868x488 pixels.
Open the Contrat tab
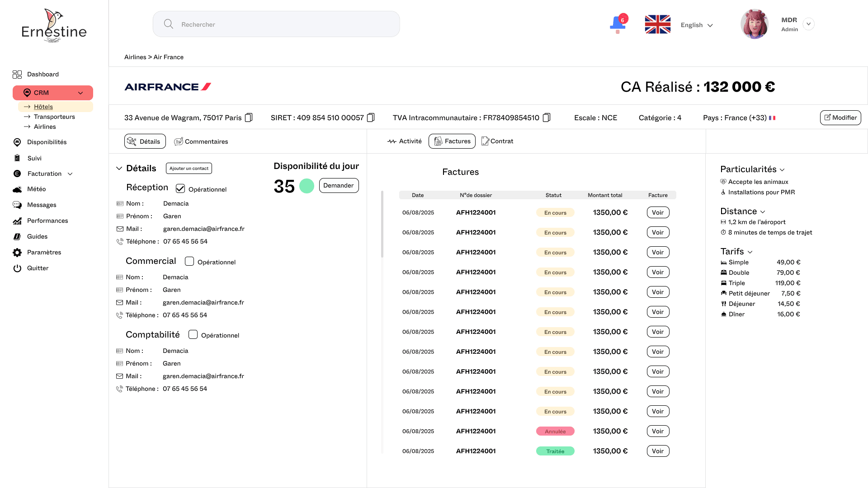coord(497,141)
